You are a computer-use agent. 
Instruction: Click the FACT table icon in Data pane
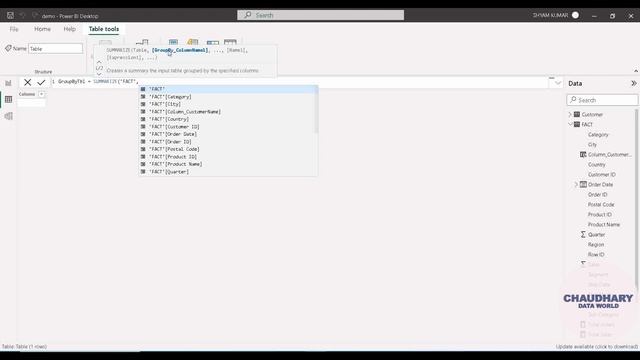tap(577, 124)
